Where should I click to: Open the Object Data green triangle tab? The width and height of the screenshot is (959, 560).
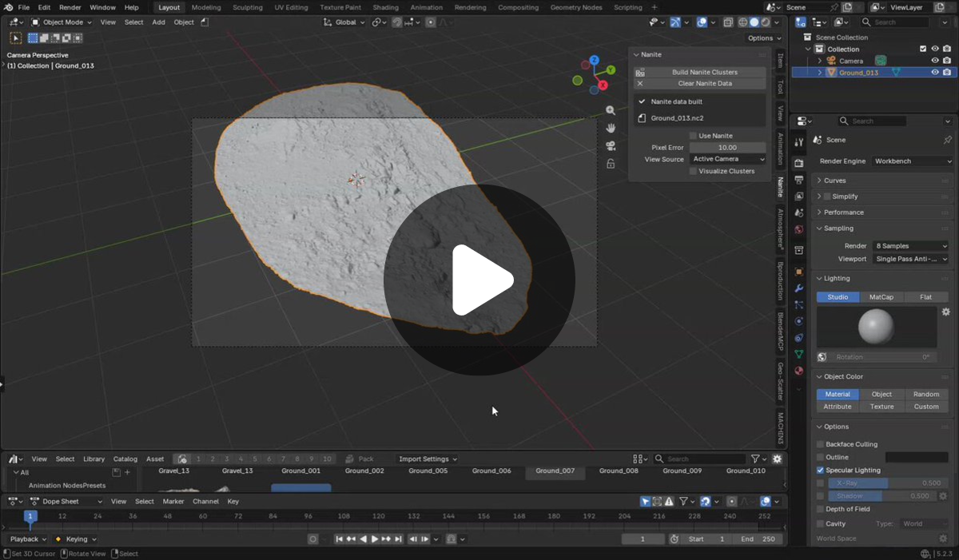pyautogui.click(x=798, y=354)
